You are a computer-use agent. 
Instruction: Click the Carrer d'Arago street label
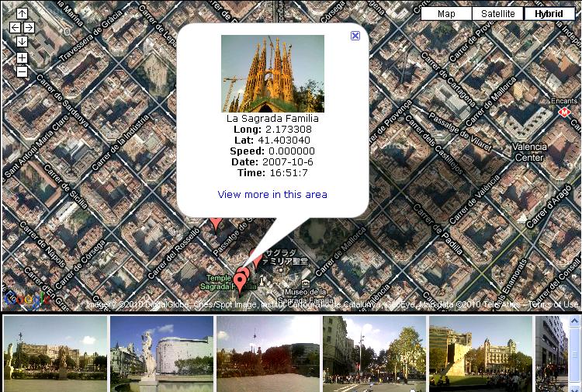(x=548, y=206)
